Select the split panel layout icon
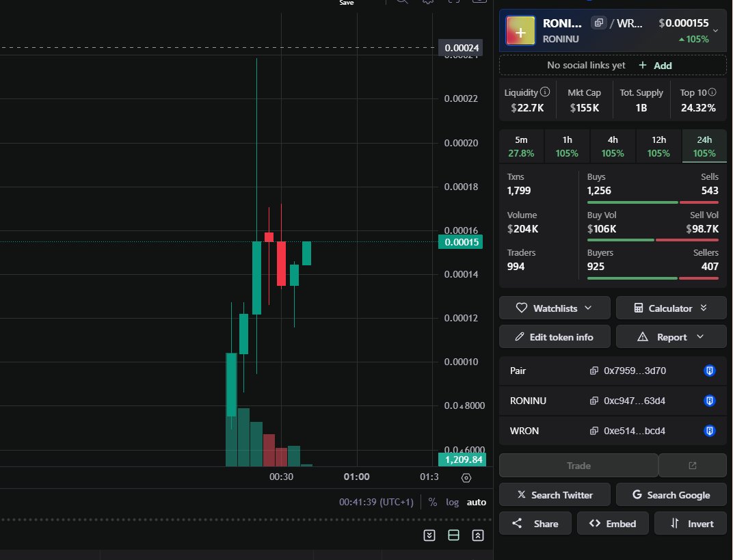The width and height of the screenshot is (733, 560). click(x=453, y=535)
